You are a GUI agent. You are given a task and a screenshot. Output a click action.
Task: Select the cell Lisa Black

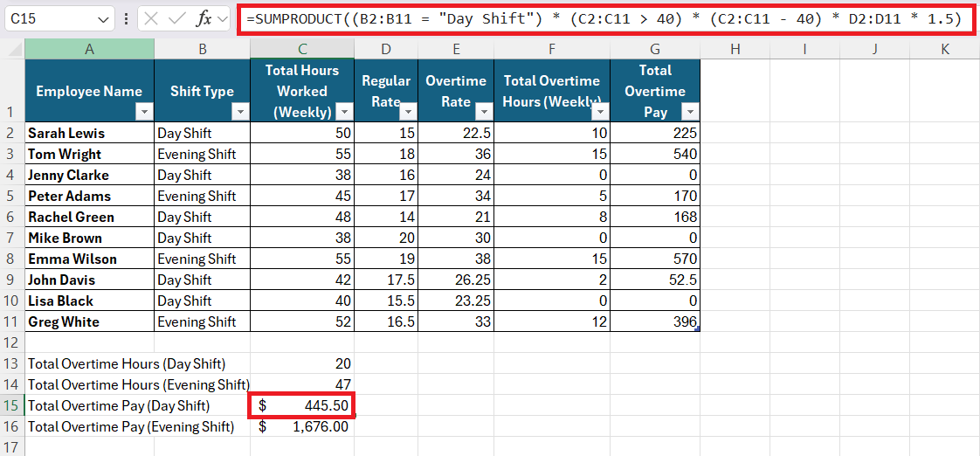[89, 301]
